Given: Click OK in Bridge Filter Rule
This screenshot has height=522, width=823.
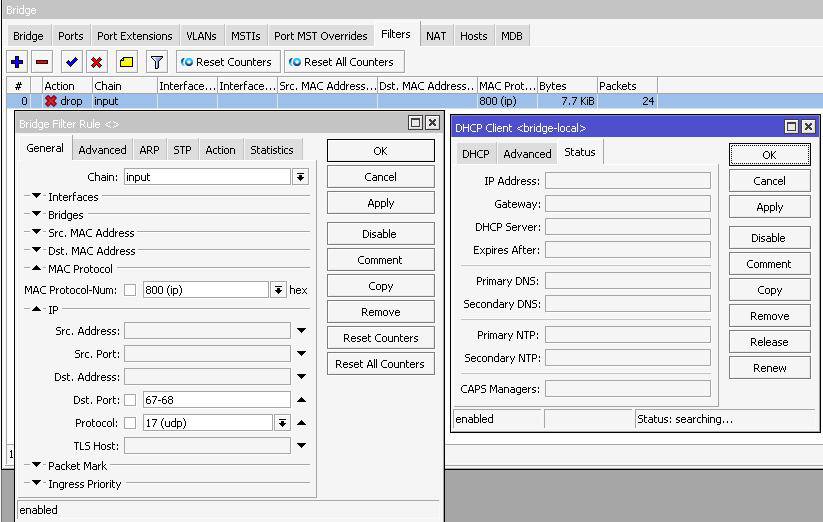Looking at the screenshot, I should point(381,151).
